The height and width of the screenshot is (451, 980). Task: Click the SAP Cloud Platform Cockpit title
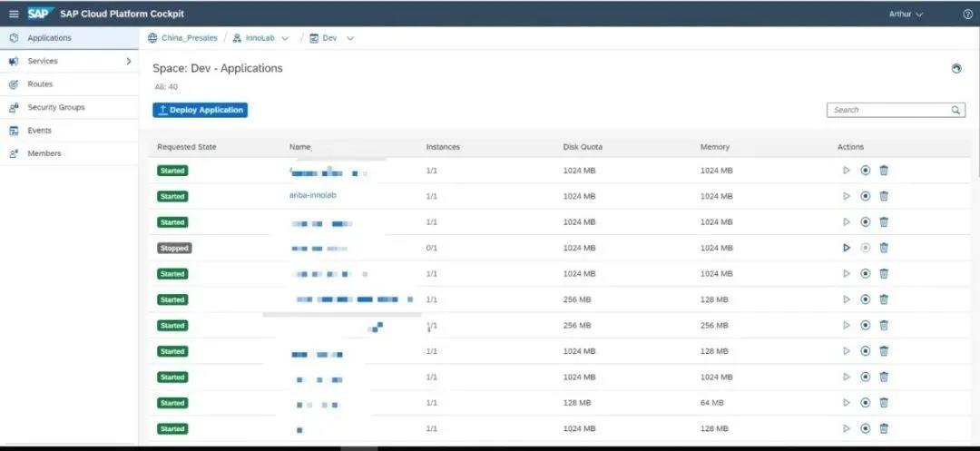point(122,14)
